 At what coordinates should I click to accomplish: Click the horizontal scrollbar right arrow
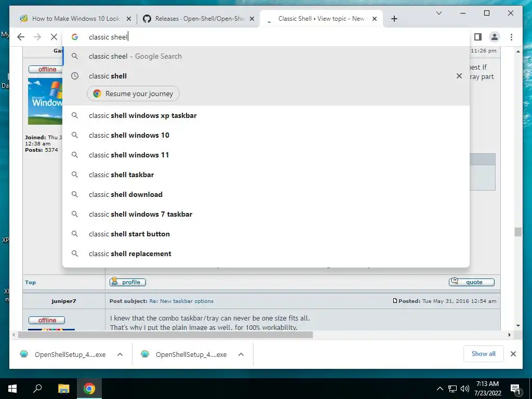coord(509,335)
